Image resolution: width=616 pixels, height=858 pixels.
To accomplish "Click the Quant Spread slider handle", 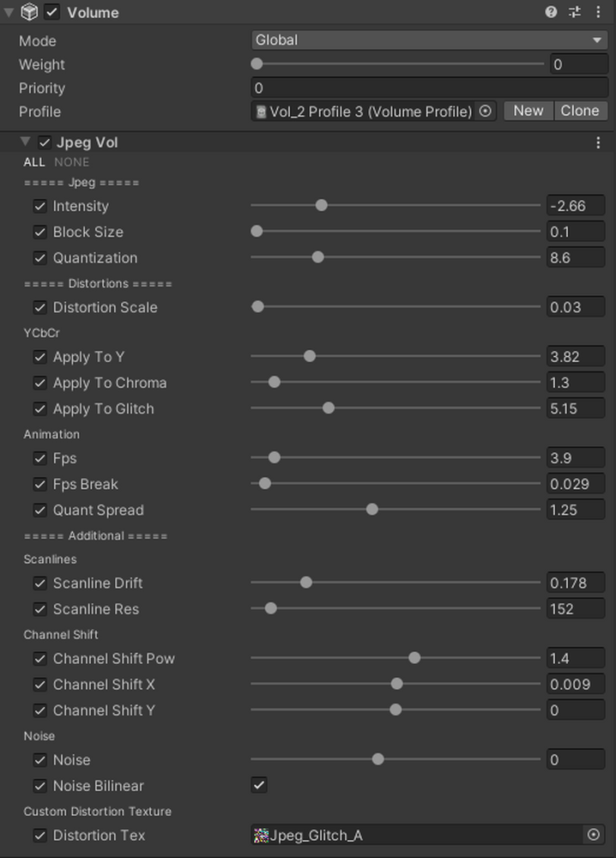I will point(371,510).
